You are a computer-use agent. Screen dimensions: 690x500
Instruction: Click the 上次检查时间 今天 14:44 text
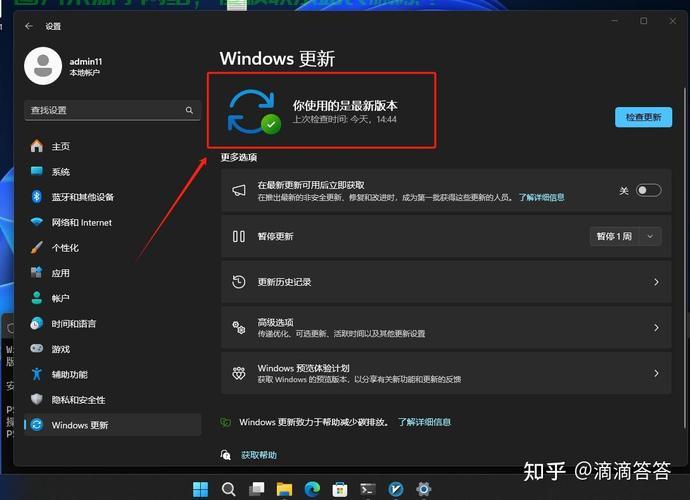pyautogui.click(x=345, y=119)
